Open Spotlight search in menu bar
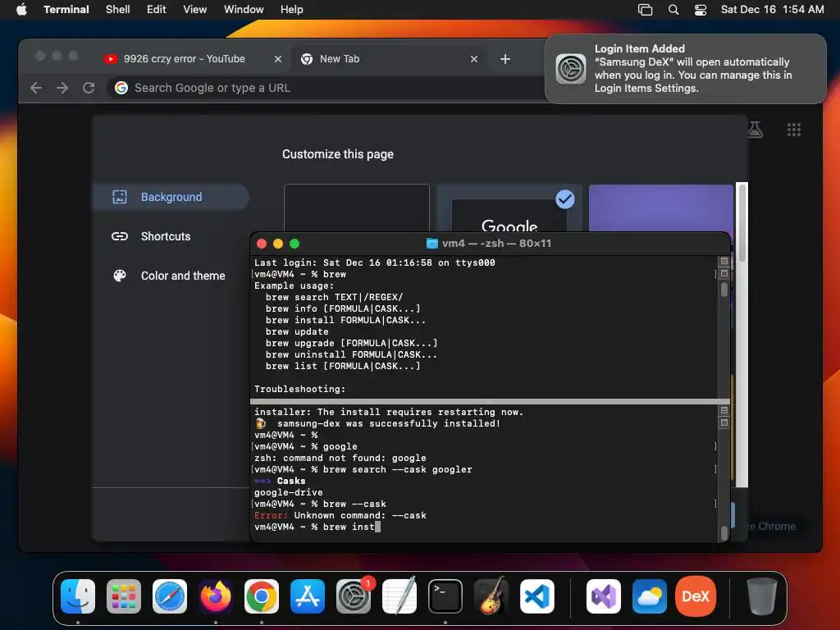The height and width of the screenshot is (630, 840). pos(673,10)
